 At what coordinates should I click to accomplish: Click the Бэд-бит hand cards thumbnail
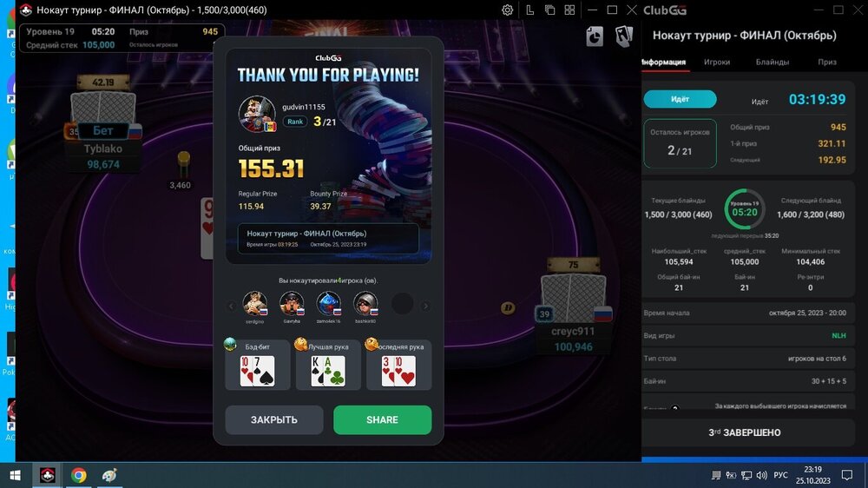[258, 371]
